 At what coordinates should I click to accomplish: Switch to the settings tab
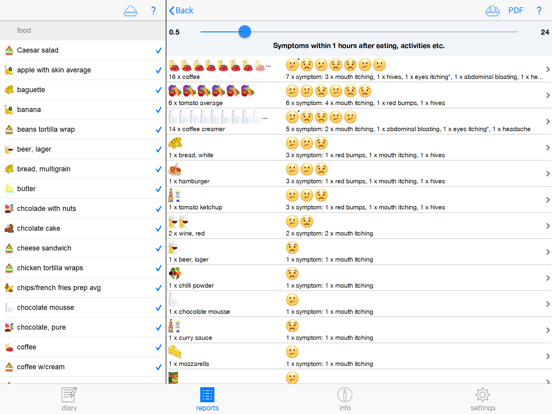483,399
